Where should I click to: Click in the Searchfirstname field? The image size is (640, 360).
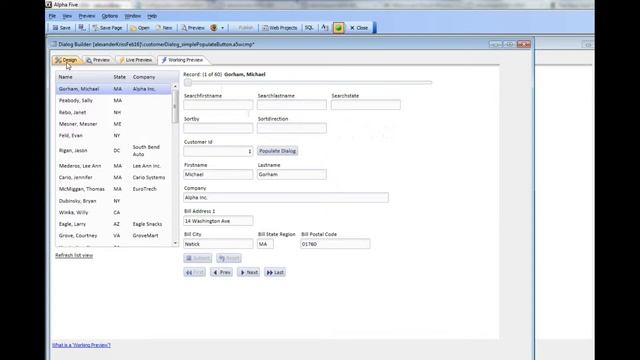click(218, 105)
